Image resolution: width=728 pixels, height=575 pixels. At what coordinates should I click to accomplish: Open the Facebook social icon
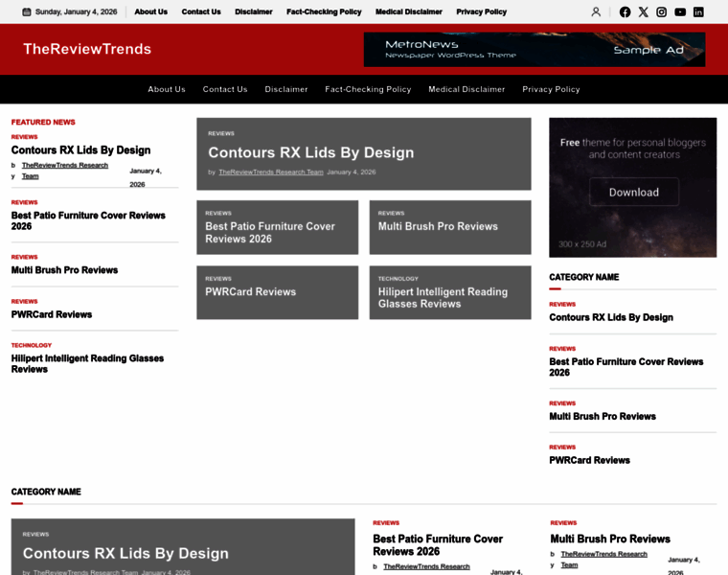pyautogui.click(x=626, y=11)
